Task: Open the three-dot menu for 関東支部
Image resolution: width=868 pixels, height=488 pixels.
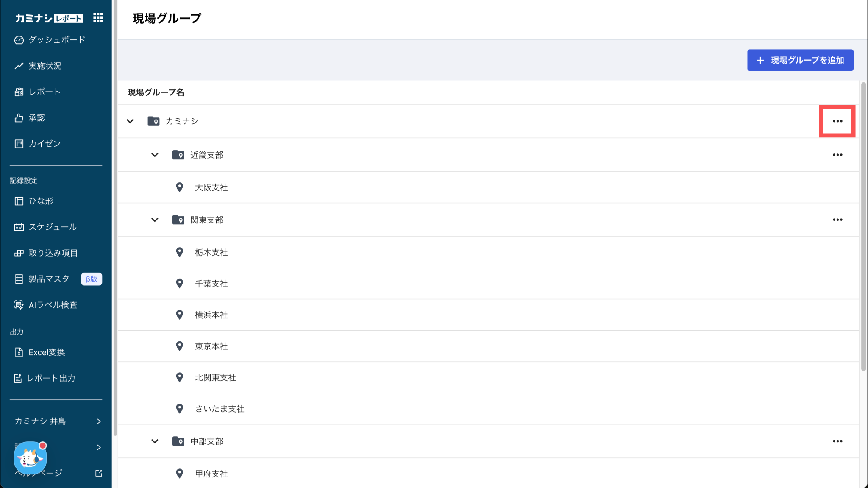Action: coord(837,220)
